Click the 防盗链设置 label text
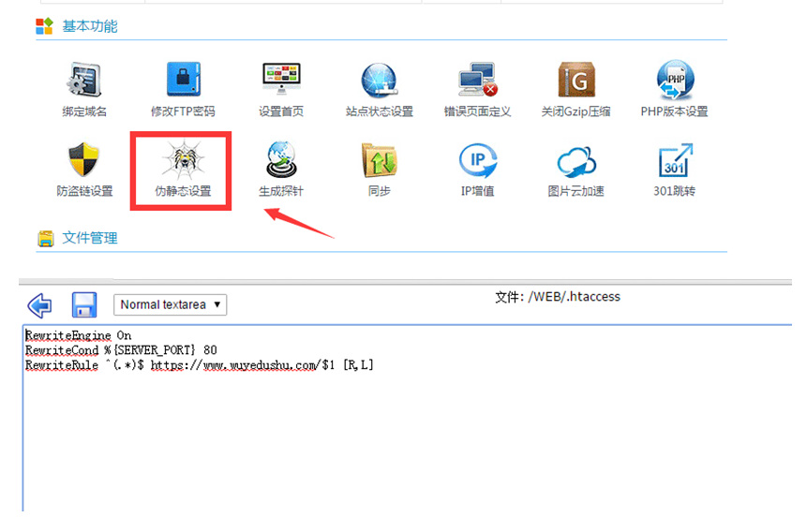The height and width of the screenshot is (532, 807). click(x=84, y=191)
